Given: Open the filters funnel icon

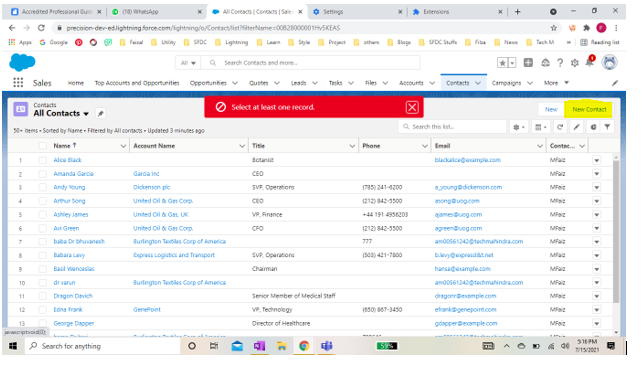Looking at the screenshot, I should [x=608, y=127].
